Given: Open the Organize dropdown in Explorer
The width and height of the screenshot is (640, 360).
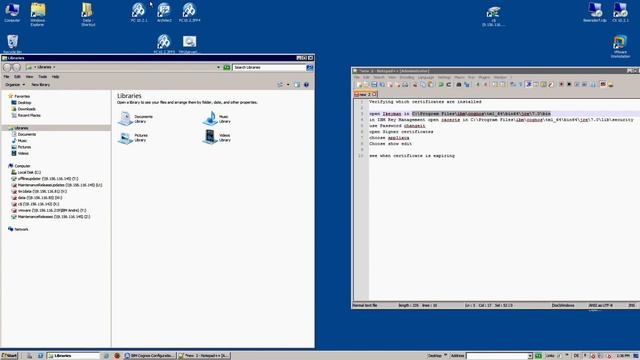Looking at the screenshot, I should (15, 84).
